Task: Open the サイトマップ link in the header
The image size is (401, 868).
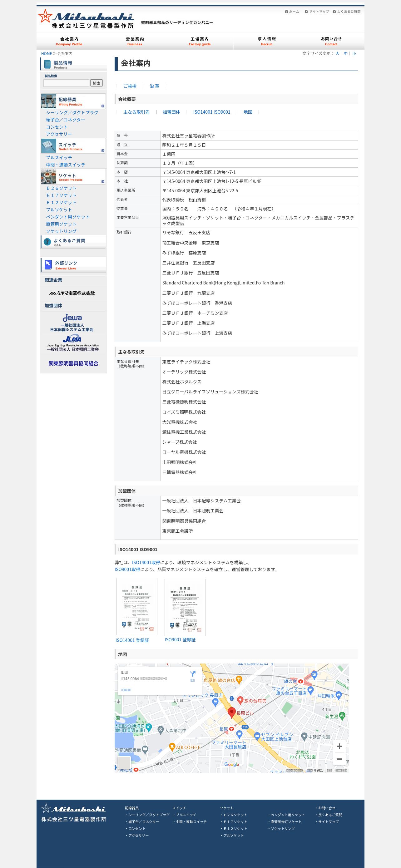Action: (x=317, y=12)
